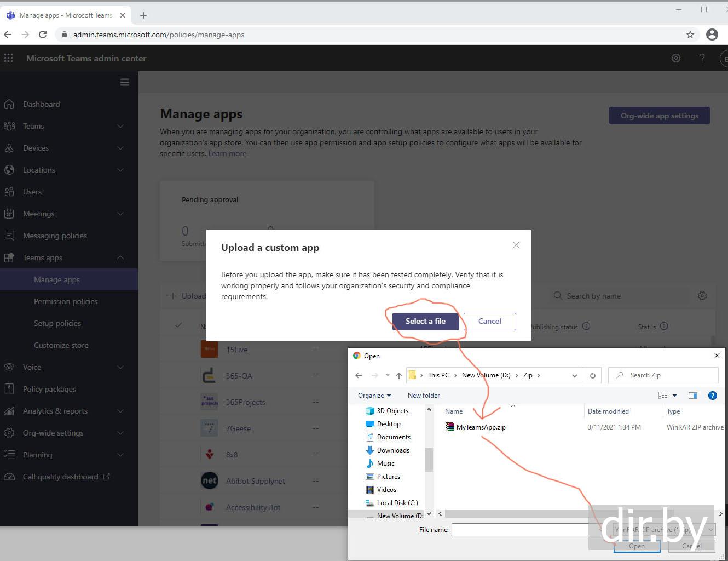Click the 15Five app icon

pyautogui.click(x=209, y=349)
